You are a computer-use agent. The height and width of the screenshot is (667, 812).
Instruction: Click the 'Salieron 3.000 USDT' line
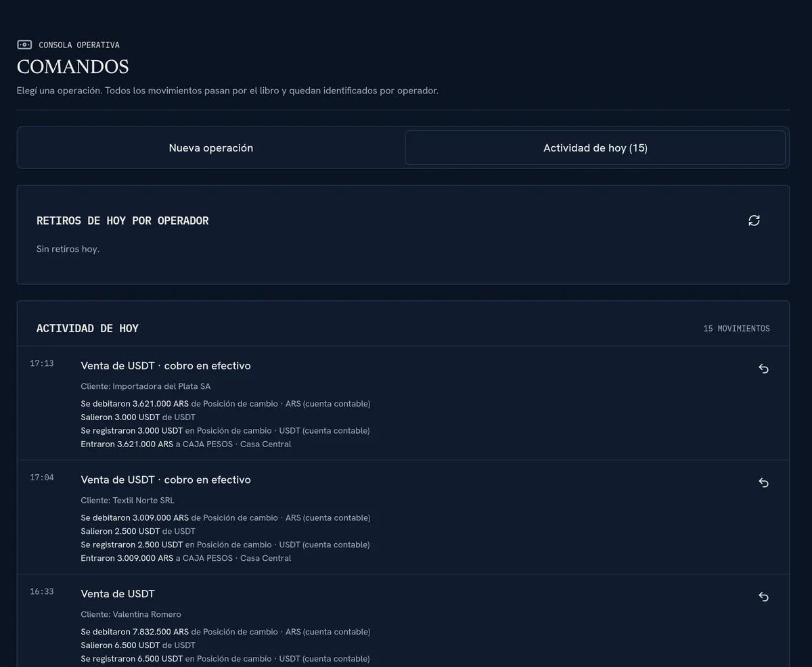click(138, 417)
